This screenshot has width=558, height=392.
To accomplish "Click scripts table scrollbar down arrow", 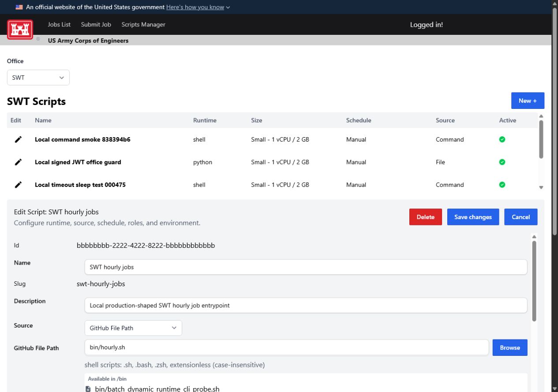I will (541, 187).
